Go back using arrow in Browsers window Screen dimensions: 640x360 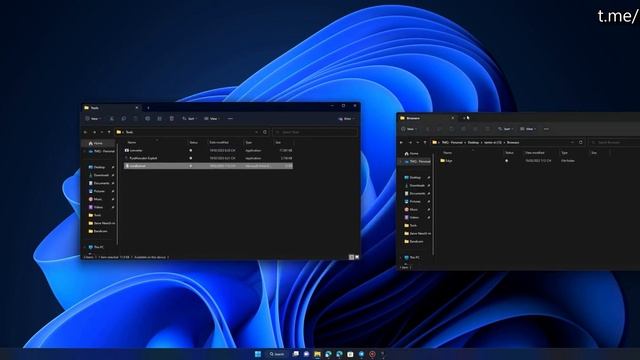(402, 142)
